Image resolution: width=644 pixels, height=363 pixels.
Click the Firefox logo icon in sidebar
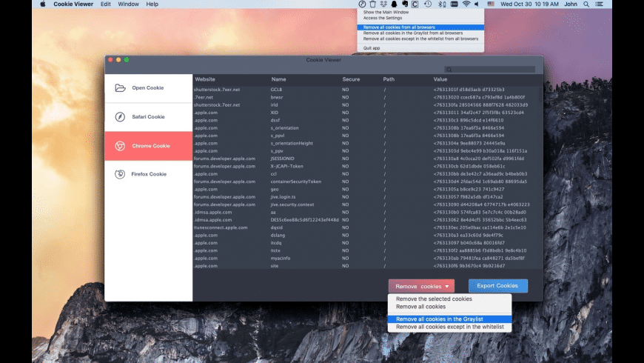(120, 174)
